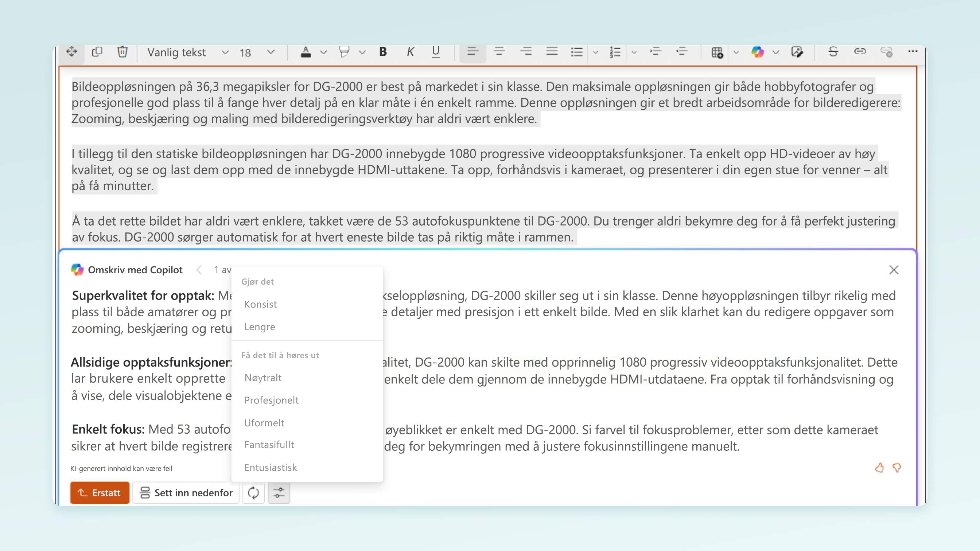Click the Sett inn nedenfor button
This screenshot has width=980, height=551.
point(186,493)
